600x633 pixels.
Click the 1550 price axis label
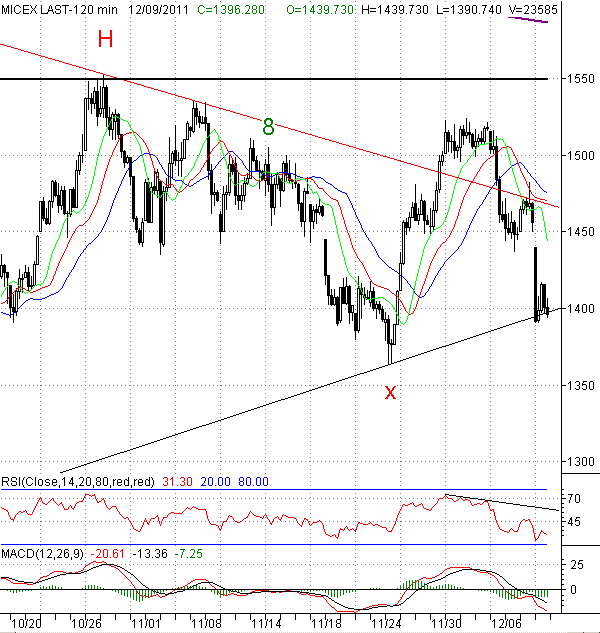(581, 79)
